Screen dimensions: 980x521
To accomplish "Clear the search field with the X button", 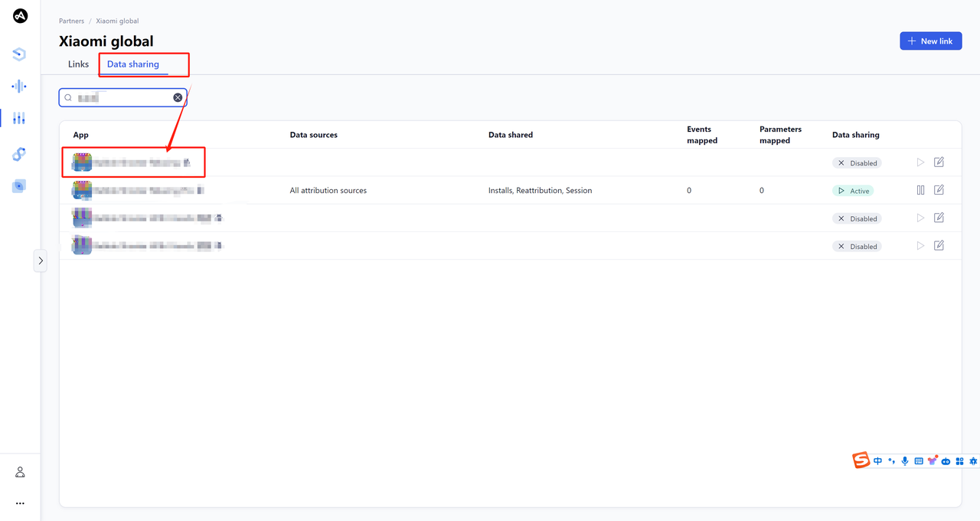I will (x=178, y=97).
